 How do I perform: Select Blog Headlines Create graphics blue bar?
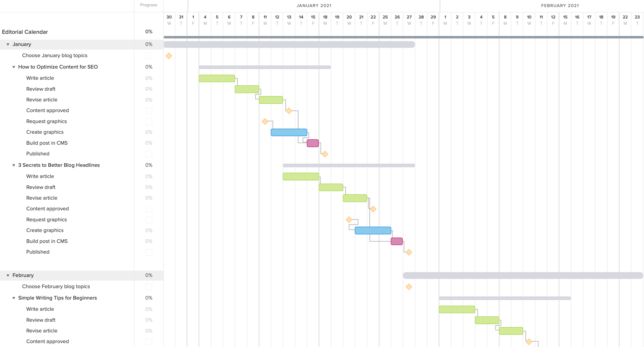[373, 231]
